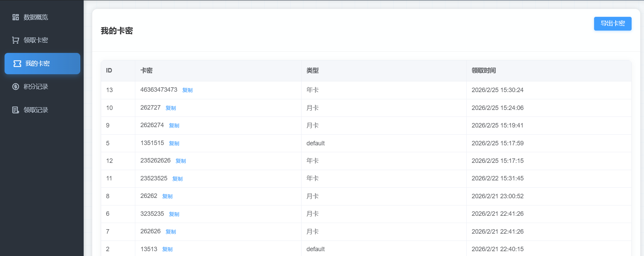The width and height of the screenshot is (644, 256).
Task: Click the document icon for 领取记录
Action: tap(15, 110)
